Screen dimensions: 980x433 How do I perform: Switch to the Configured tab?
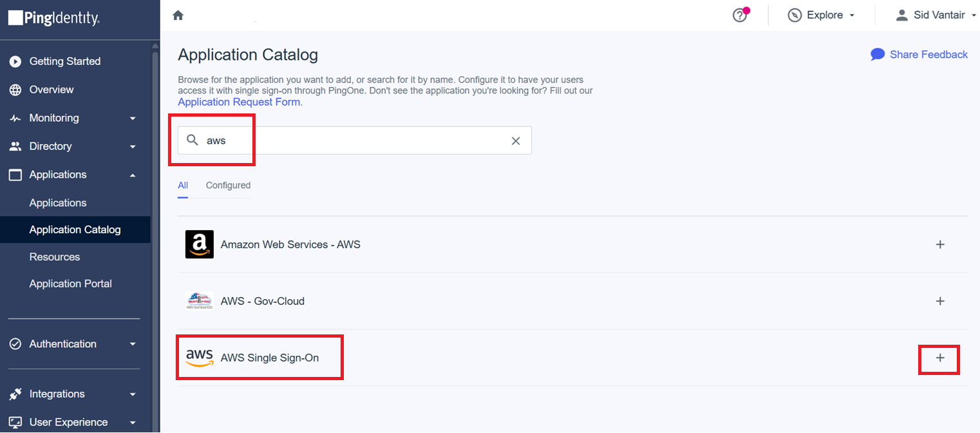pos(228,185)
